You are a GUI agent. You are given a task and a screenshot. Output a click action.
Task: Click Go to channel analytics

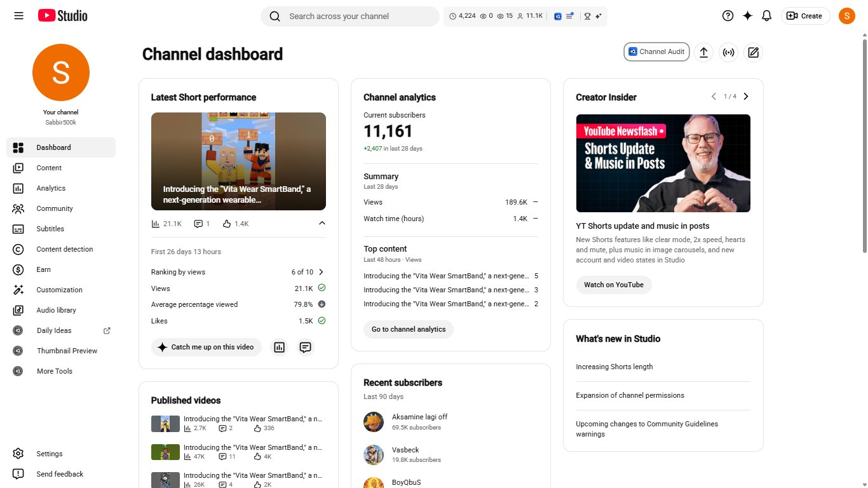tap(409, 329)
